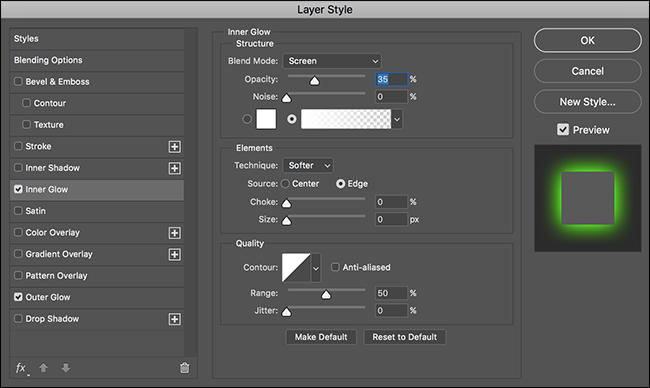Expand the gradient picker arrow
Image resolution: width=650 pixels, height=388 pixels.
click(x=397, y=119)
